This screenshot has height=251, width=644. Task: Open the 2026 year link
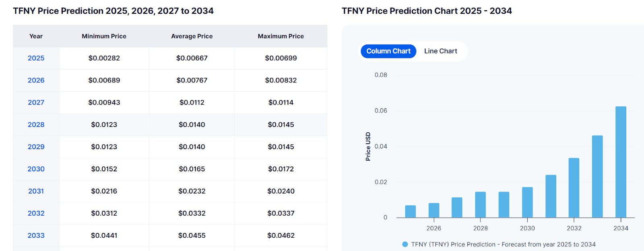pos(36,80)
